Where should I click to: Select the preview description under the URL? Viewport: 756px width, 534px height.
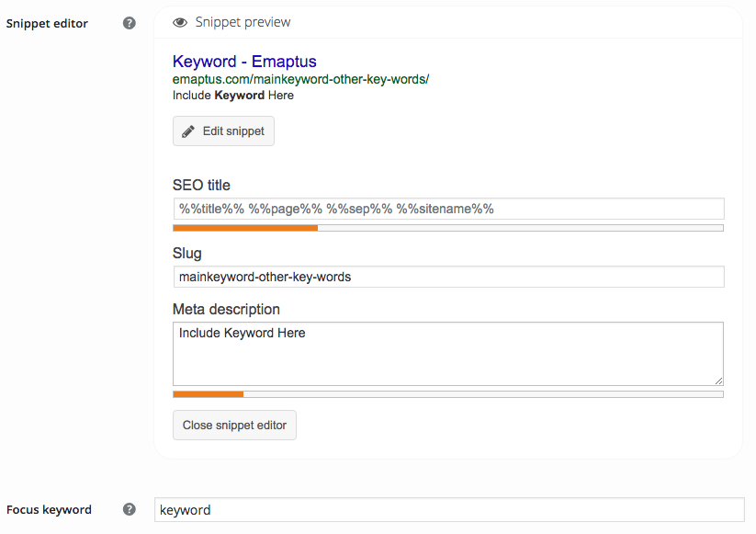tap(233, 95)
